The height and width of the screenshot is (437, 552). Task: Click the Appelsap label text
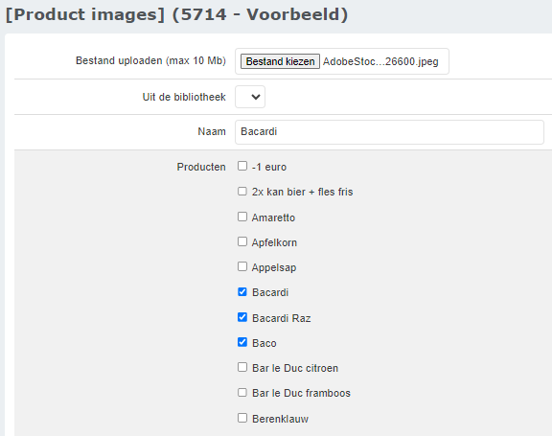274,268
